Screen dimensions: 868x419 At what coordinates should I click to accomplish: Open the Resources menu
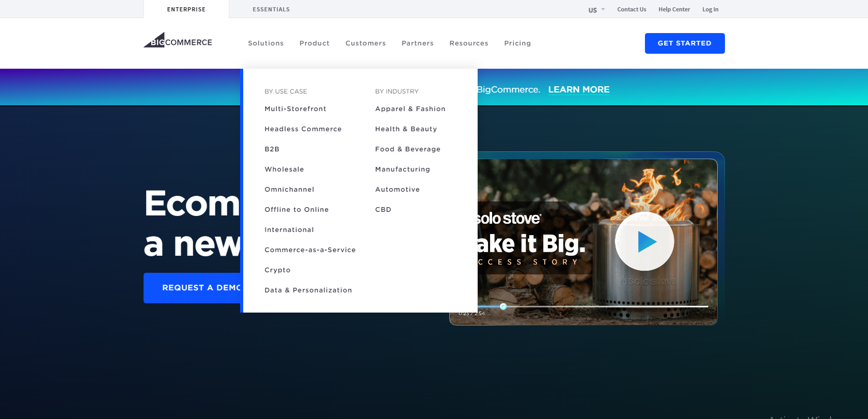(469, 43)
